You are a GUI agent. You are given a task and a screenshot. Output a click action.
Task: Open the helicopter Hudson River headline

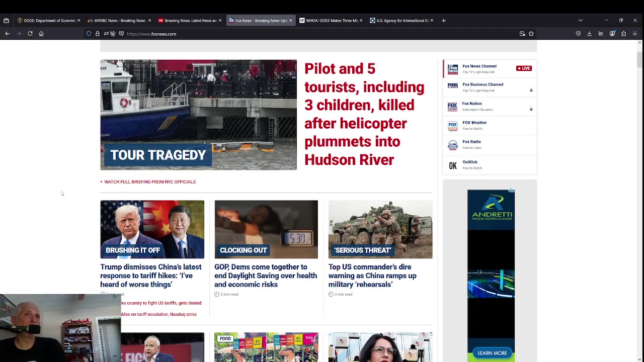pos(364,114)
